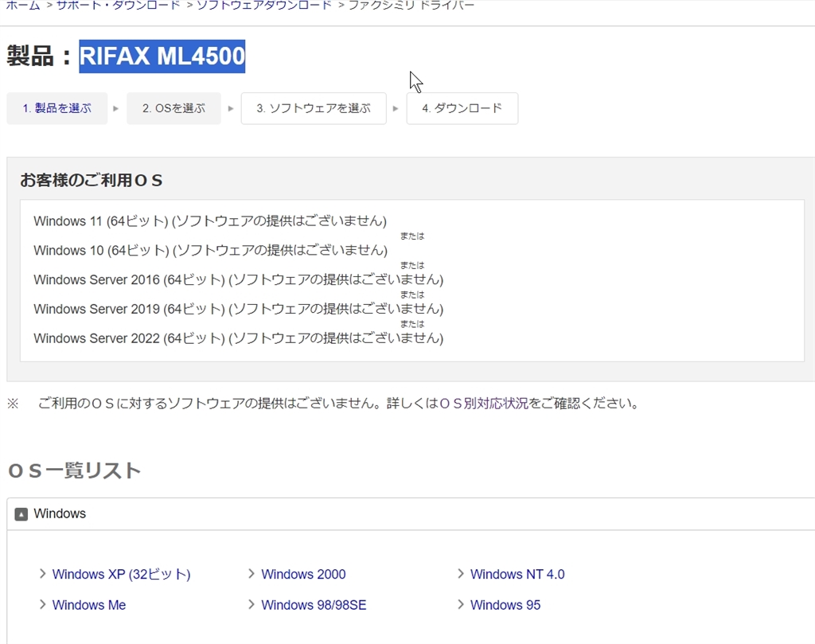Viewport: 815px width, 644px height.
Task: Choose Windows NT 4.0 link
Action: (517, 575)
